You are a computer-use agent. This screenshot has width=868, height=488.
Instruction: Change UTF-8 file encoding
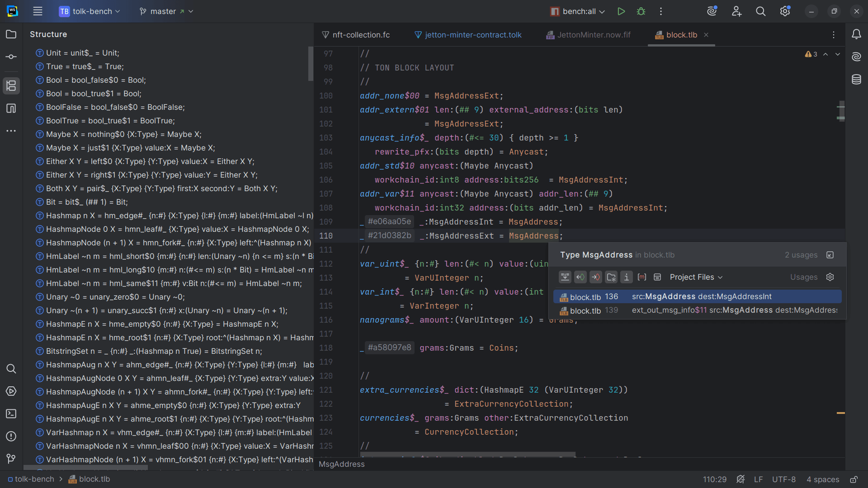pos(784,479)
